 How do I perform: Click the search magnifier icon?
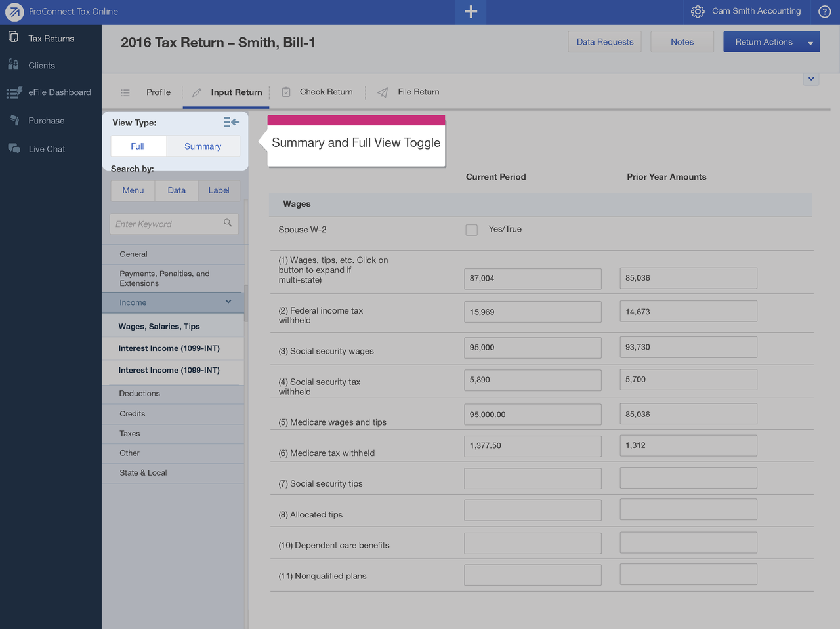[228, 223]
